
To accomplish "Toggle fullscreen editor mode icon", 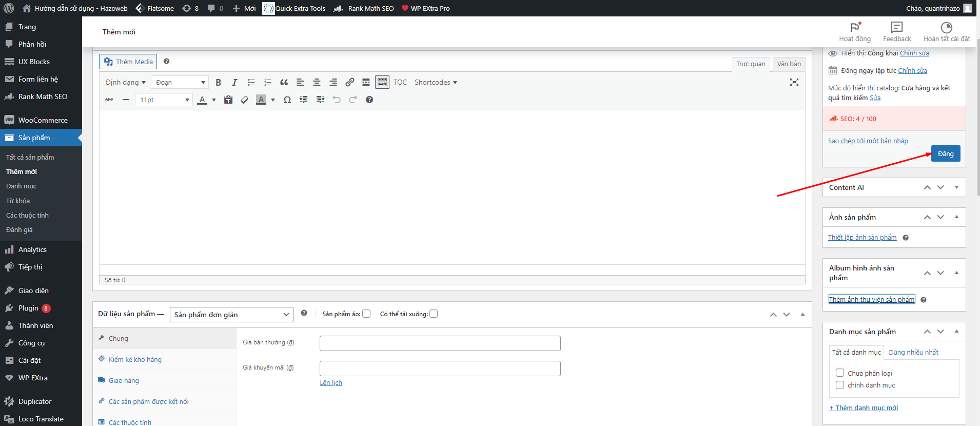I will click(794, 82).
